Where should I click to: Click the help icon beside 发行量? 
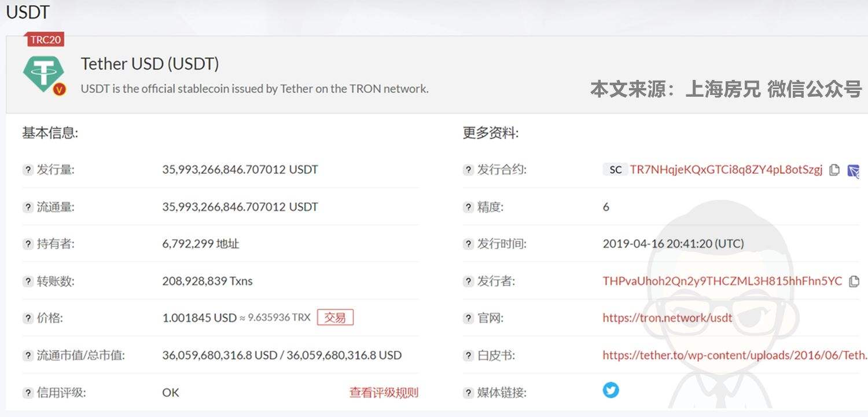click(28, 170)
